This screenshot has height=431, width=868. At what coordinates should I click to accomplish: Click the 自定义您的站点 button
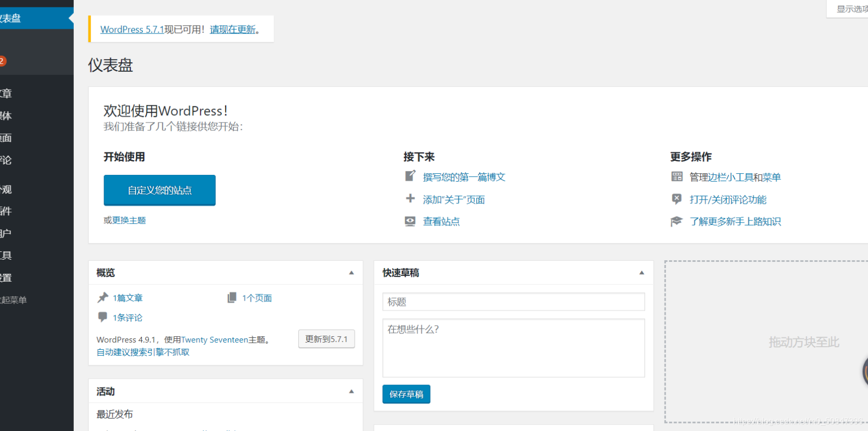(x=160, y=190)
